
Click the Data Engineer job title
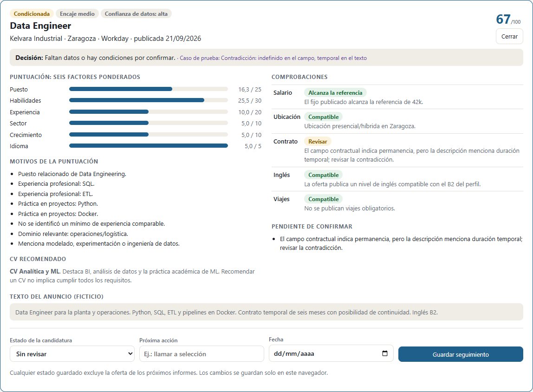(40, 26)
